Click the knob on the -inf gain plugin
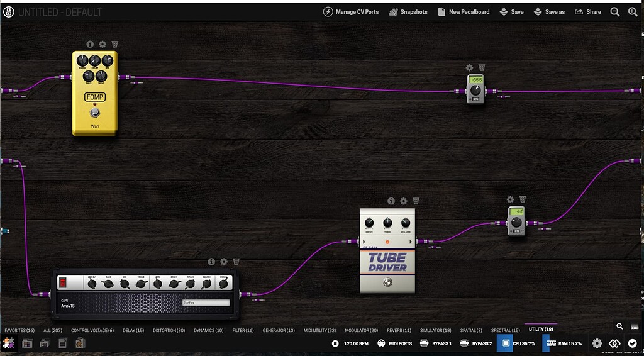Image resolution: width=644 pixels, height=356 pixels. (x=516, y=222)
